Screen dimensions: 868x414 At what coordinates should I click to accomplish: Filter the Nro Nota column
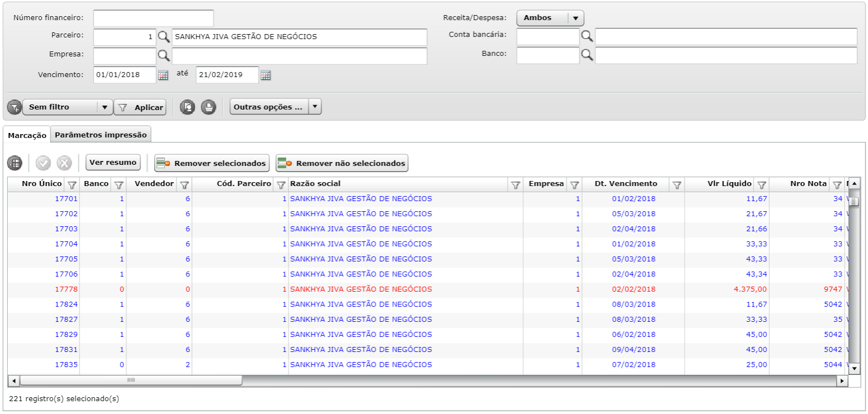coord(837,184)
